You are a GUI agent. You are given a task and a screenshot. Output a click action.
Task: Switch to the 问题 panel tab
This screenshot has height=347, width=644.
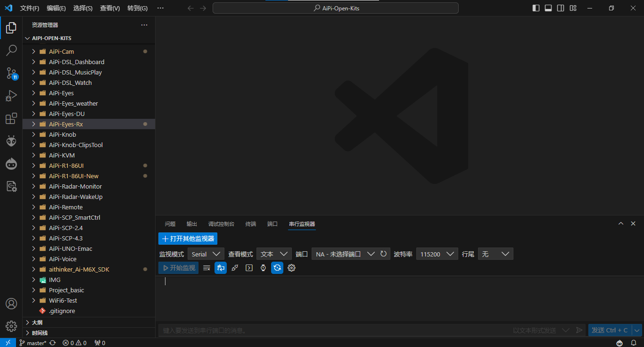tap(170, 224)
